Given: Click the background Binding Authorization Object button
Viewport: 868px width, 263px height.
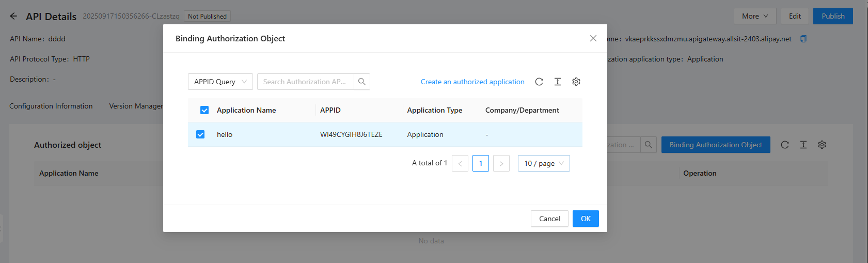Looking at the screenshot, I should tap(716, 145).
